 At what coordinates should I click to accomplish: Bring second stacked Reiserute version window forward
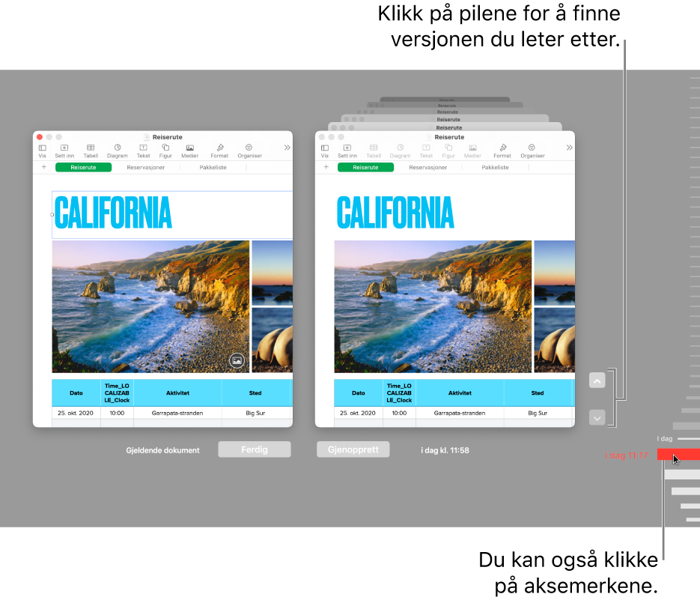445,127
